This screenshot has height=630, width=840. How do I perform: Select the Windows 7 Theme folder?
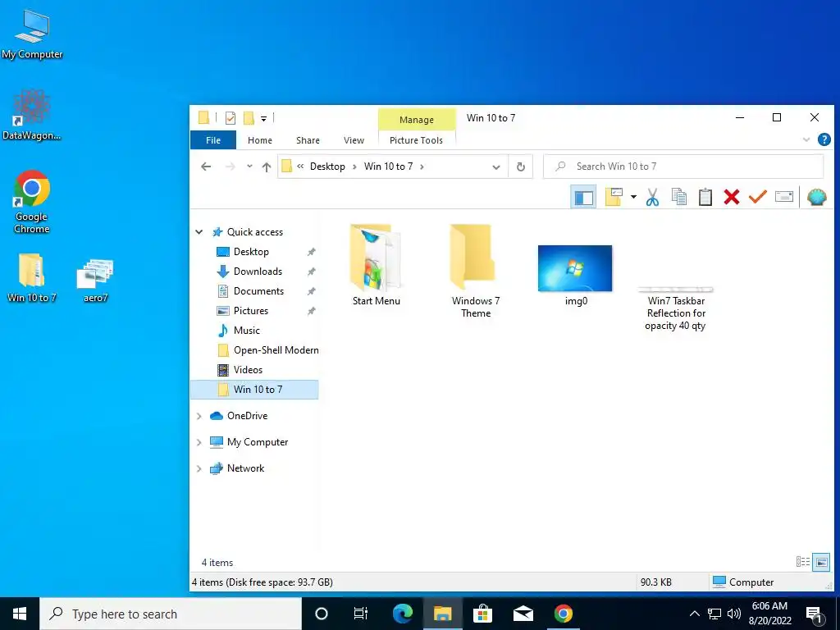tap(476, 272)
